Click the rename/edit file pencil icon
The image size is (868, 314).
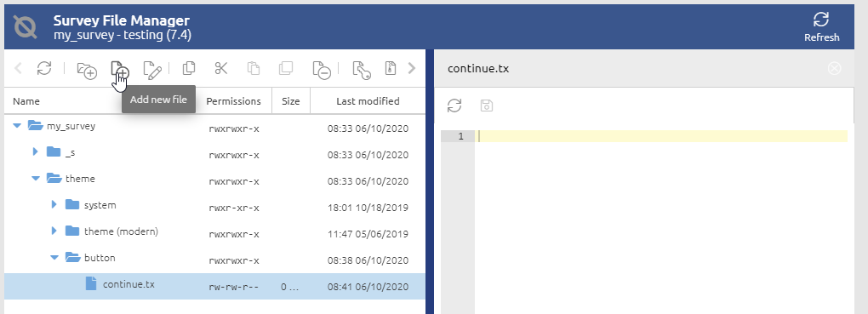point(152,69)
